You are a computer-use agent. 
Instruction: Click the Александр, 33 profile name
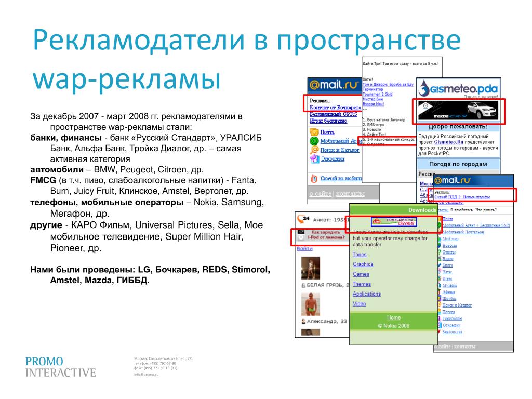click(327, 321)
